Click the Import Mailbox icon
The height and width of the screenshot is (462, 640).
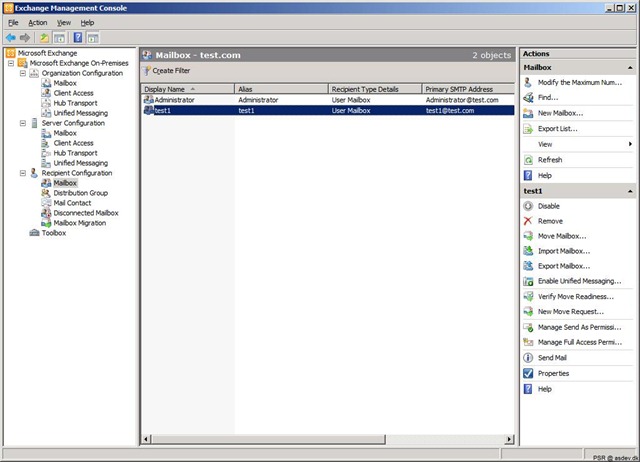[528, 251]
